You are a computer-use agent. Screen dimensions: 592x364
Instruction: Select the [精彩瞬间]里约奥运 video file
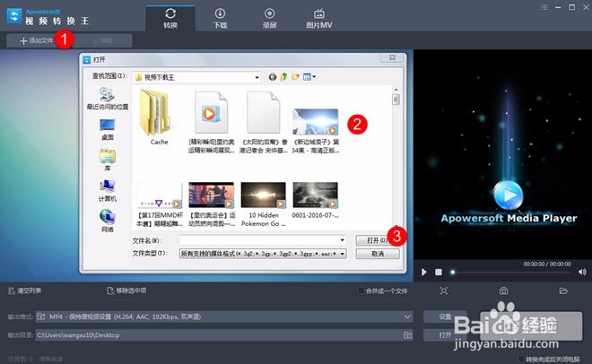(211, 123)
